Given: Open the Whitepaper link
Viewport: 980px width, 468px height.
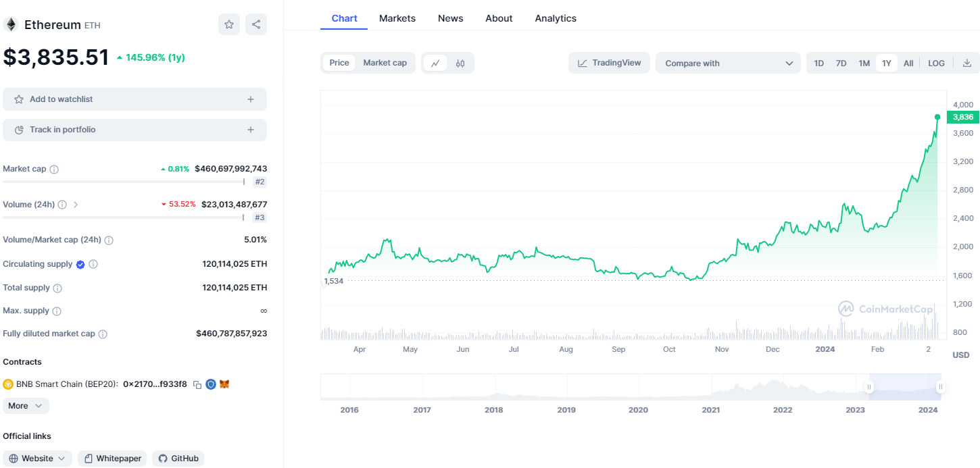Looking at the screenshot, I should pyautogui.click(x=112, y=459).
